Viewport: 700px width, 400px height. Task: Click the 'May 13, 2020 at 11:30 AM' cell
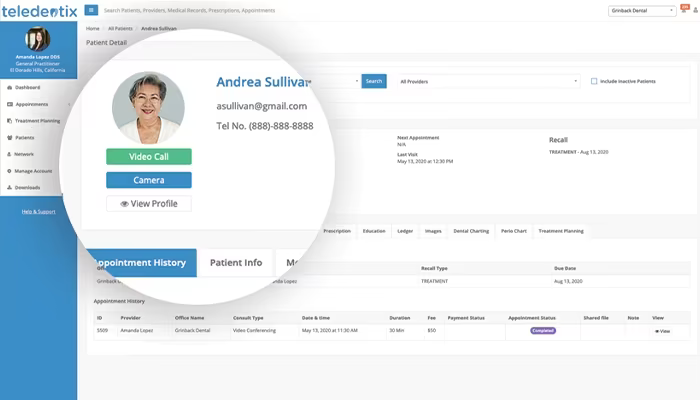tap(329, 330)
